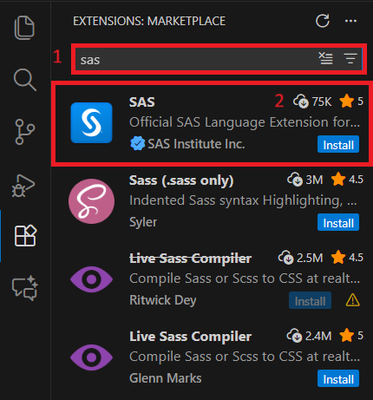Click the Ritwick Dey publisher name
Viewport: 373px width, 400px height.
tap(163, 300)
